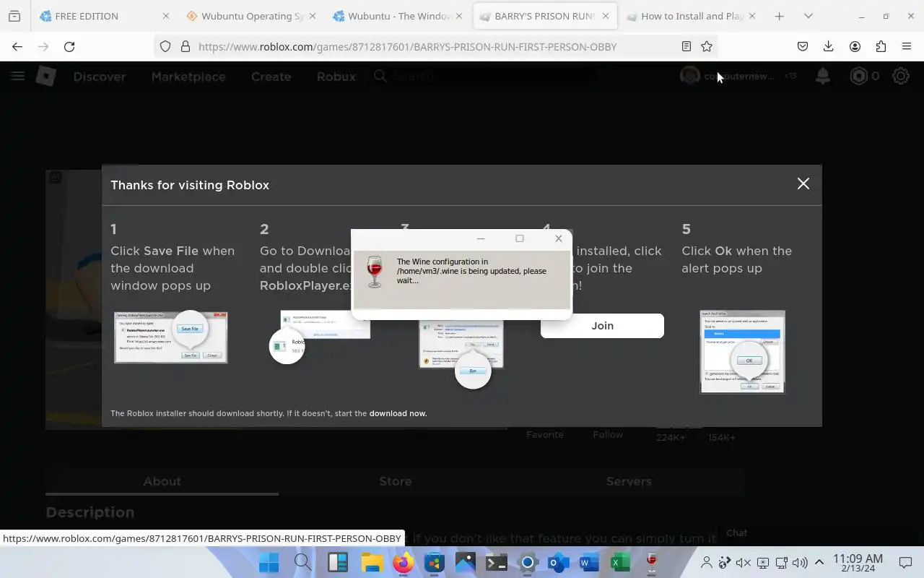The image size is (924, 578).
Task: Click the tracking protection shield icon
Action: (x=165, y=46)
